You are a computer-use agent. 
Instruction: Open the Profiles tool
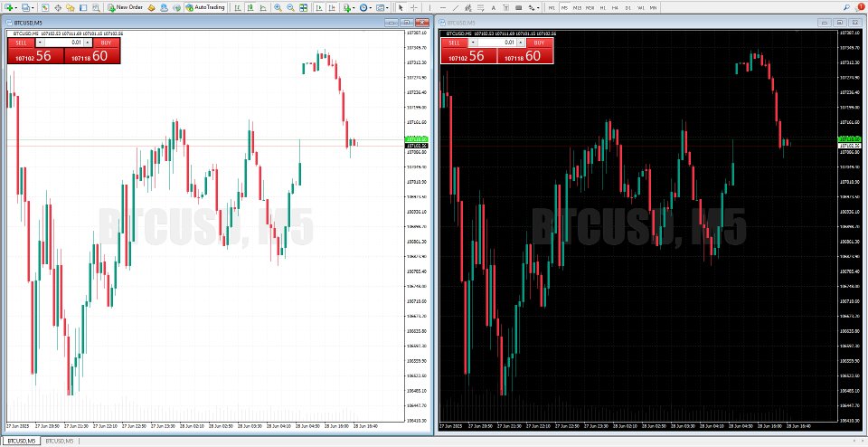coord(25,8)
